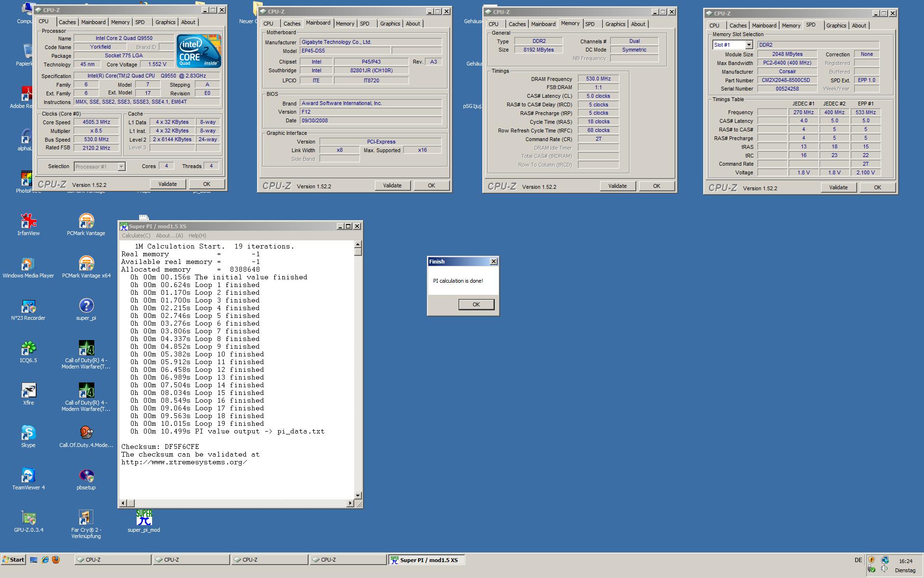Open the PCMark Vantage x64 shortcut
This screenshot has height=578, width=924.
(86, 267)
